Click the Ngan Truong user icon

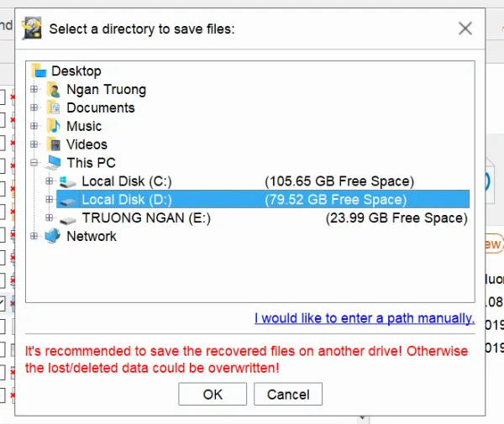(x=55, y=90)
